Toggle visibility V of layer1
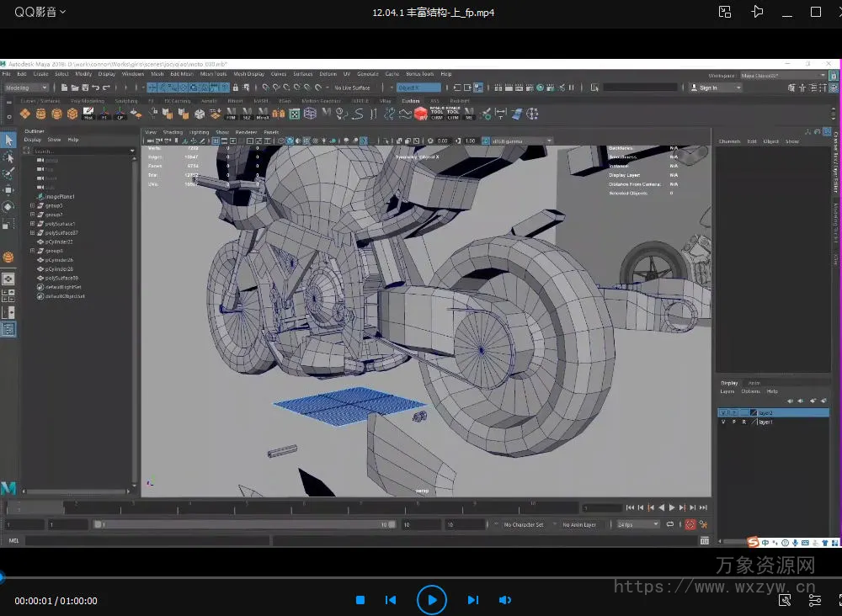 (722, 422)
